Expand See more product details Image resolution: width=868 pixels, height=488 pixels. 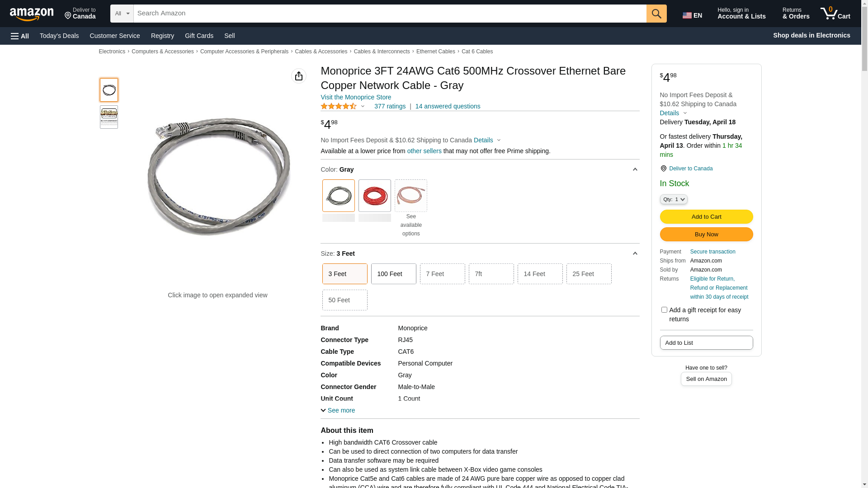pos(338,410)
